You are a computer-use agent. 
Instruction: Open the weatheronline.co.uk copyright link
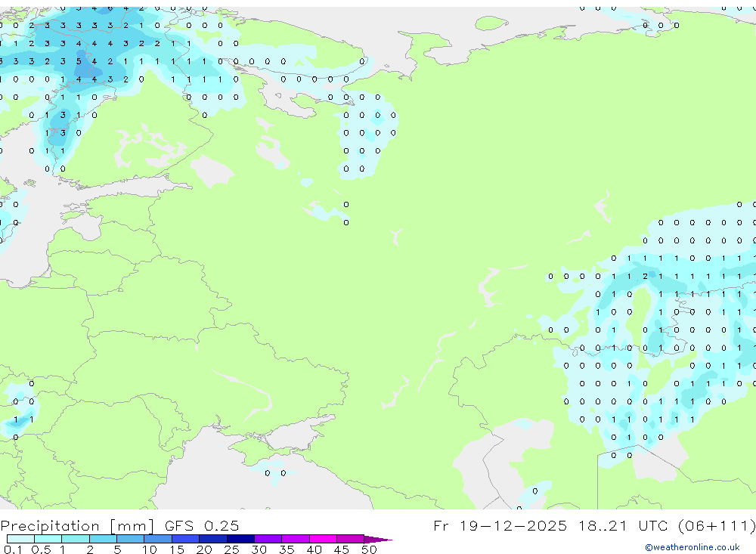692,547
